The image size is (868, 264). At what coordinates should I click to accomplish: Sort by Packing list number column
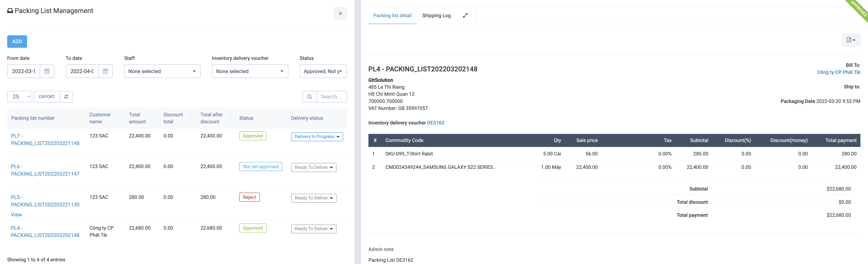33,118
